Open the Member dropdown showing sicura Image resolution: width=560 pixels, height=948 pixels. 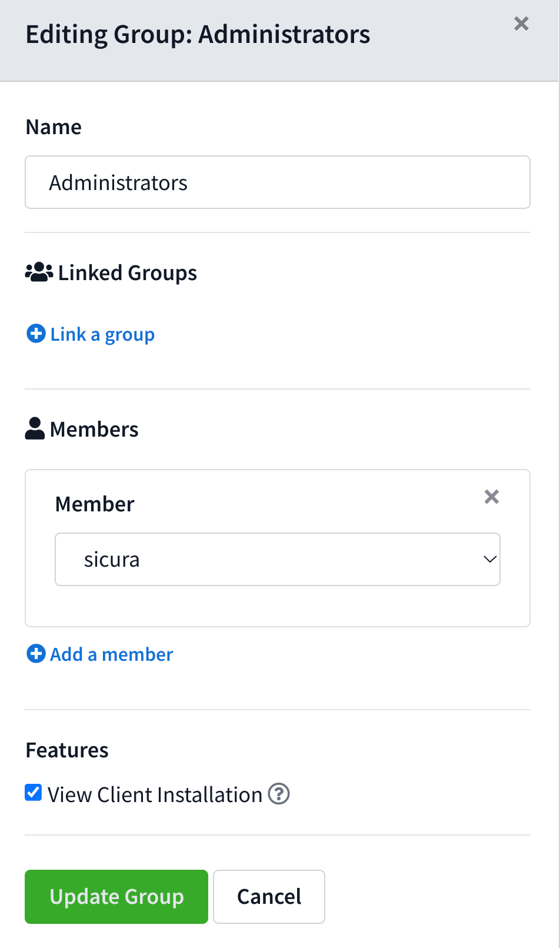(278, 560)
